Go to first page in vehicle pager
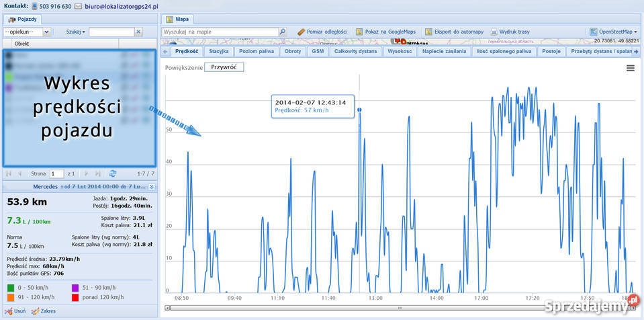This screenshot has width=644, height=320. tap(9, 173)
